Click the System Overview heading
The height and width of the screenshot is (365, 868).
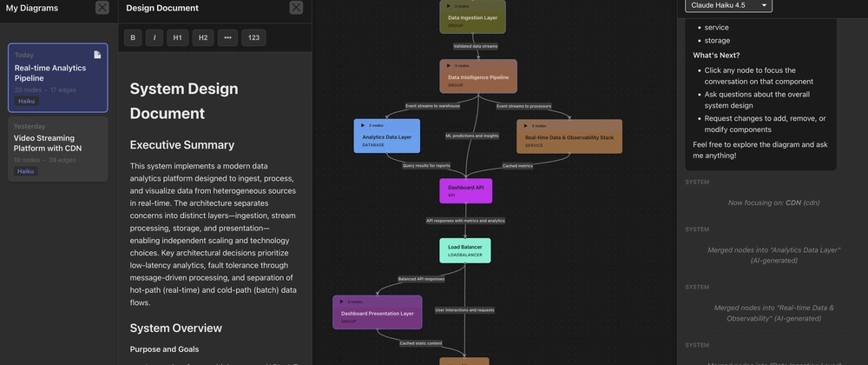(x=176, y=328)
